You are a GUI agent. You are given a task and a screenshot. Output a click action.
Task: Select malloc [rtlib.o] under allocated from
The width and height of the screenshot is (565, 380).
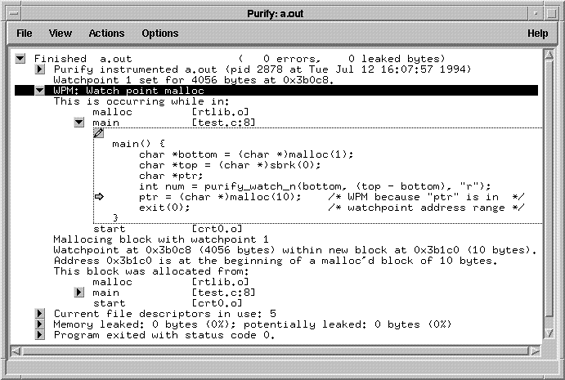pyautogui.click(x=170, y=282)
